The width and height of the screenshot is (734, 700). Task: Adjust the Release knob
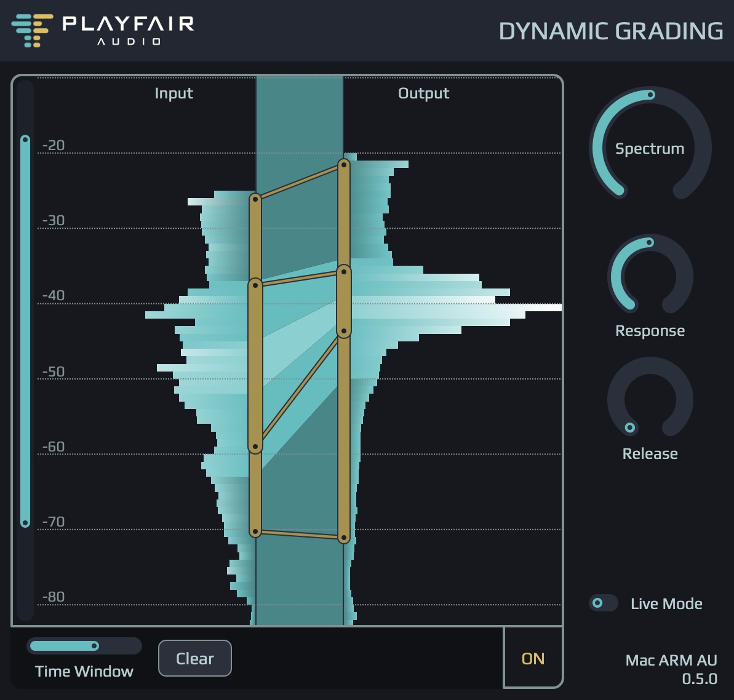tap(650, 400)
